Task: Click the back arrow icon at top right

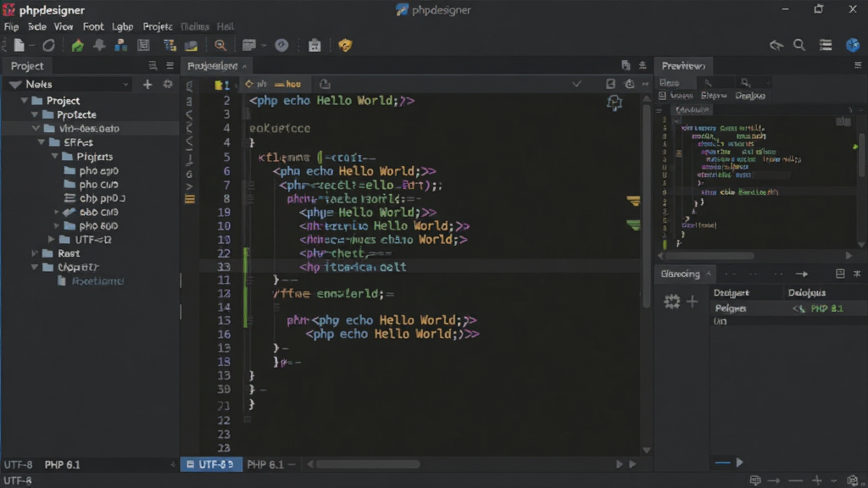Action: (776, 46)
